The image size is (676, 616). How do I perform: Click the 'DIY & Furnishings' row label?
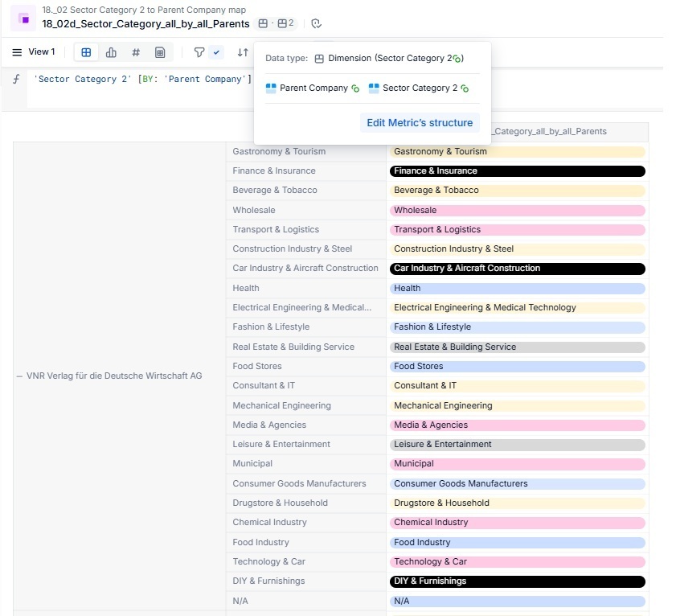(268, 581)
